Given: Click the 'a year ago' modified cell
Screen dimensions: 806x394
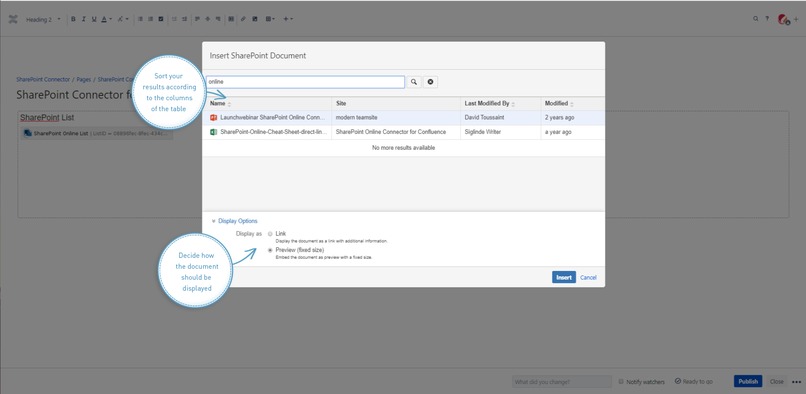Looking at the screenshot, I should [x=558, y=132].
